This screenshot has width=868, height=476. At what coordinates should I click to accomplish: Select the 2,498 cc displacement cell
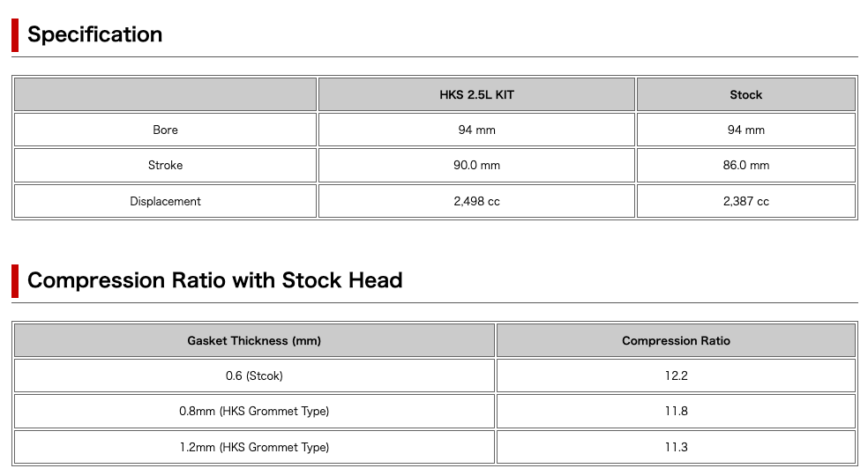click(476, 201)
